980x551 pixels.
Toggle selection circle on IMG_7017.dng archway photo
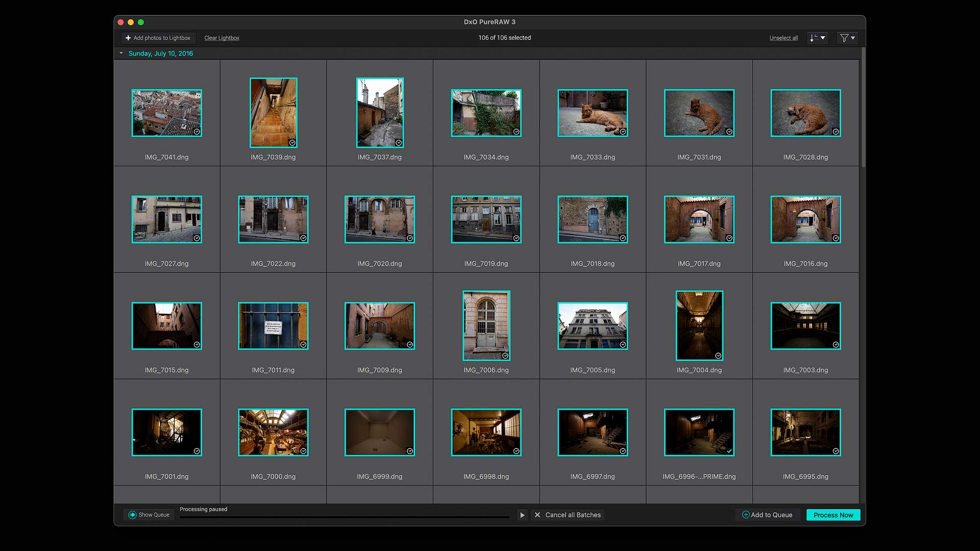[x=729, y=238]
